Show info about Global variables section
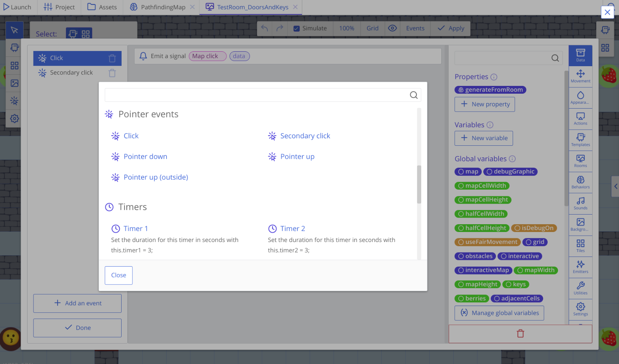Image resolution: width=619 pixels, height=364 pixels. (x=512, y=159)
